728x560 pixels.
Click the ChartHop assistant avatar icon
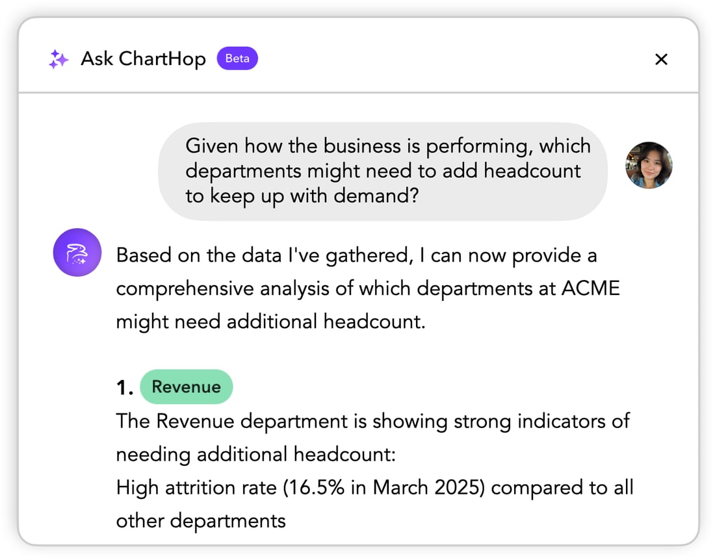coord(77,253)
